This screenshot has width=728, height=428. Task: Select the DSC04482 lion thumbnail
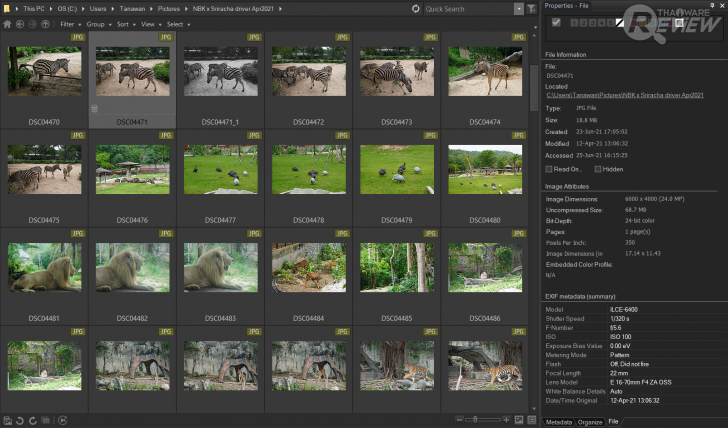pyautogui.click(x=132, y=267)
